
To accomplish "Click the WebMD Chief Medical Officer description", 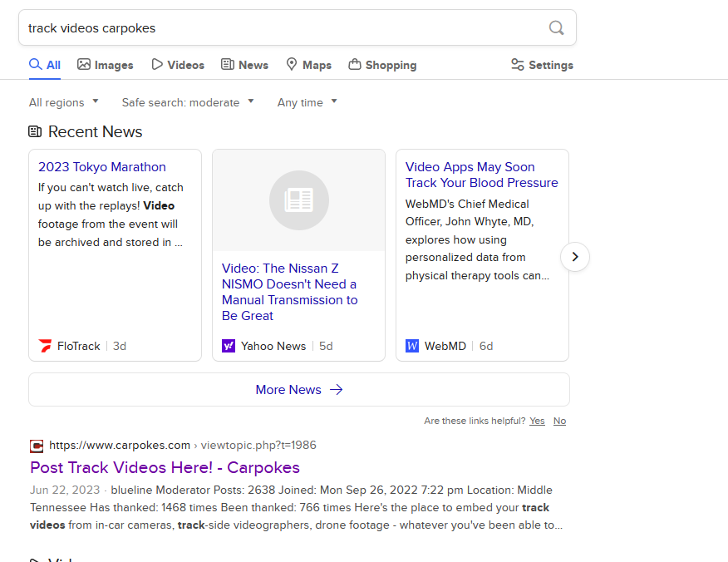I will tap(477, 239).
